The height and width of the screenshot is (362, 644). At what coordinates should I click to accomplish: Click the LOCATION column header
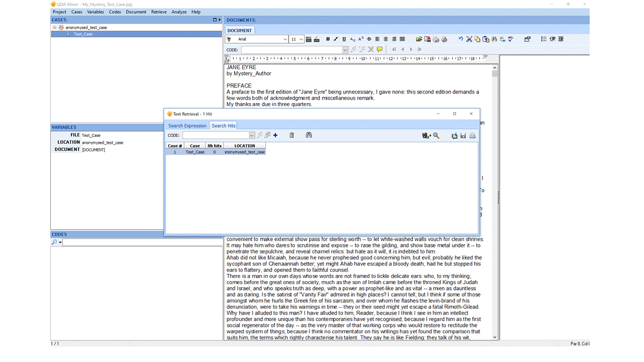click(x=245, y=146)
